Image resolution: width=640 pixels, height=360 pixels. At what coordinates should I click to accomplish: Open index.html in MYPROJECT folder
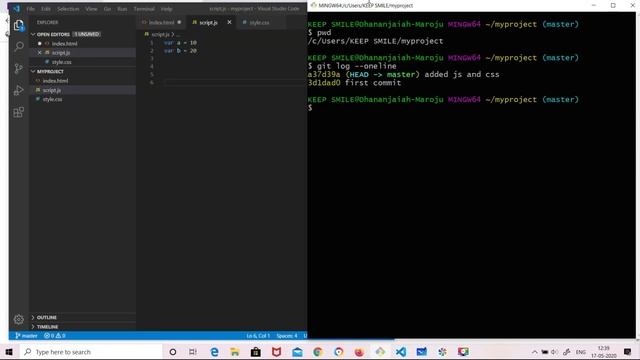[55, 81]
